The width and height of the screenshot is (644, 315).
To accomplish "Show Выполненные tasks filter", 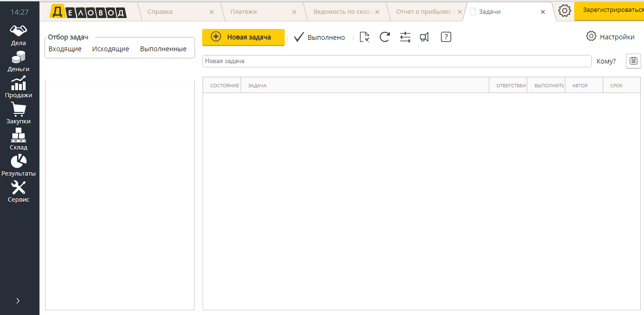I will pyautogui.click(x=163, y=49).
